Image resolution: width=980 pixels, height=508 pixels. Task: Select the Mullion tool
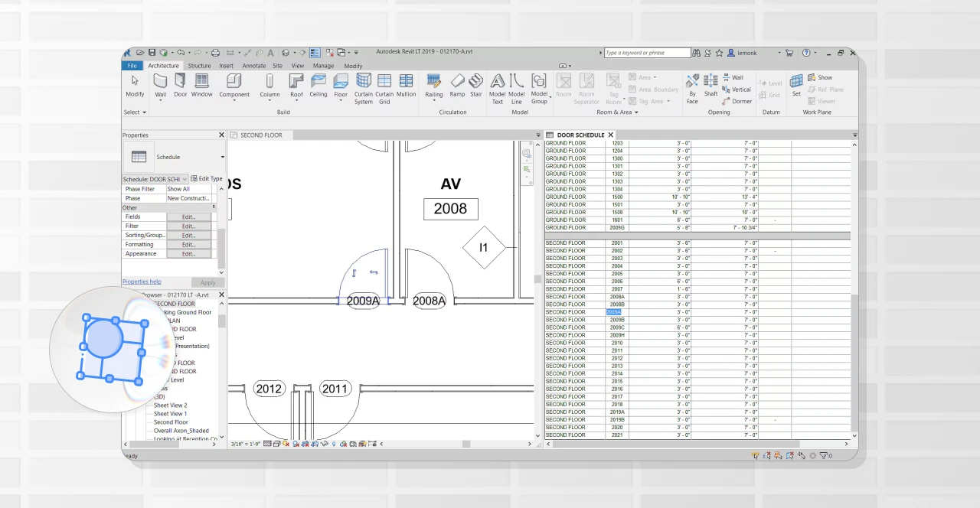click(406, 84)
